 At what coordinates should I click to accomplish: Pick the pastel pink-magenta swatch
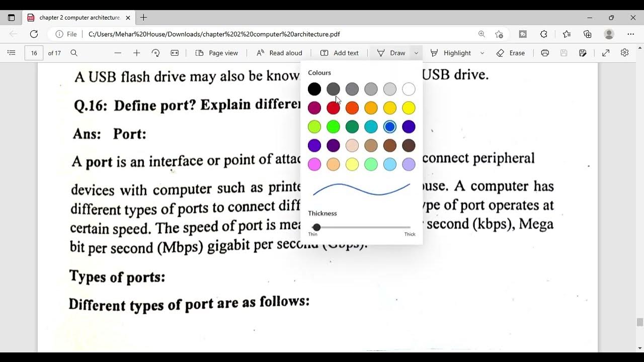(x=314, y=164)
